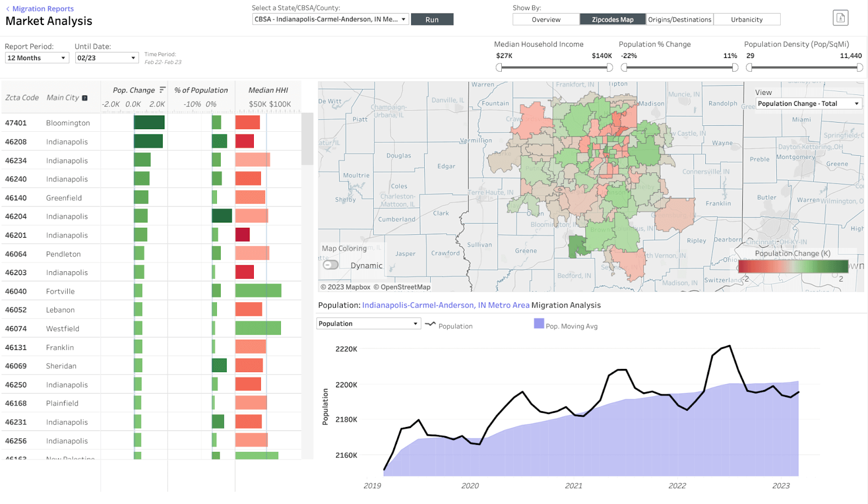Switch to the Overview tab
The image size is (868, 504).
click(545, 18)
